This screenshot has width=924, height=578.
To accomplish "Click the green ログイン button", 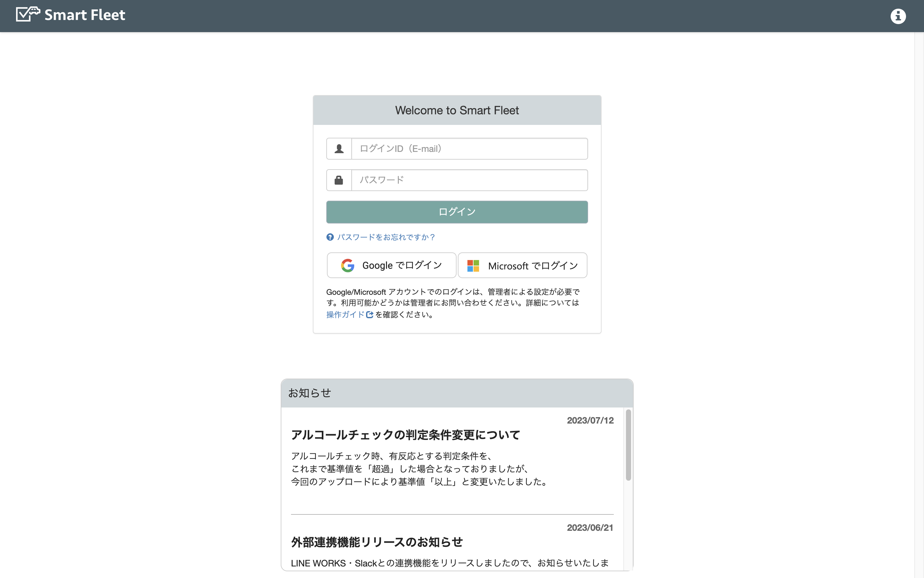I will pos(457,212).
